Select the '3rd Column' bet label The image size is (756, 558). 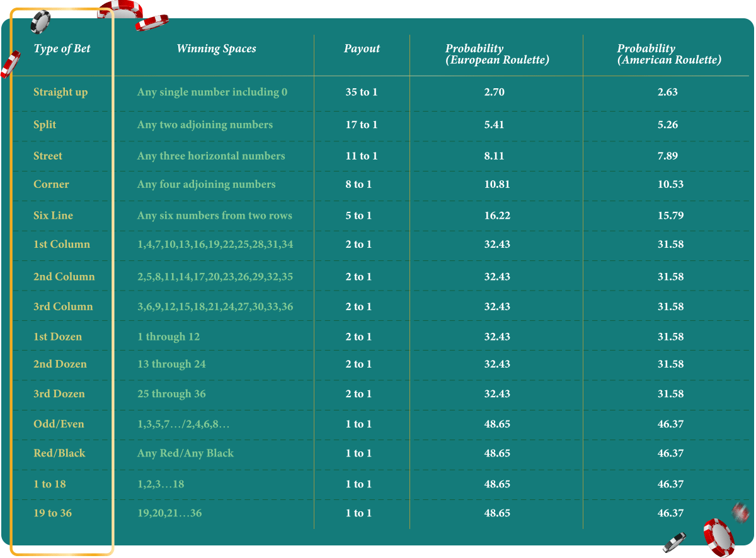(63, 306)
